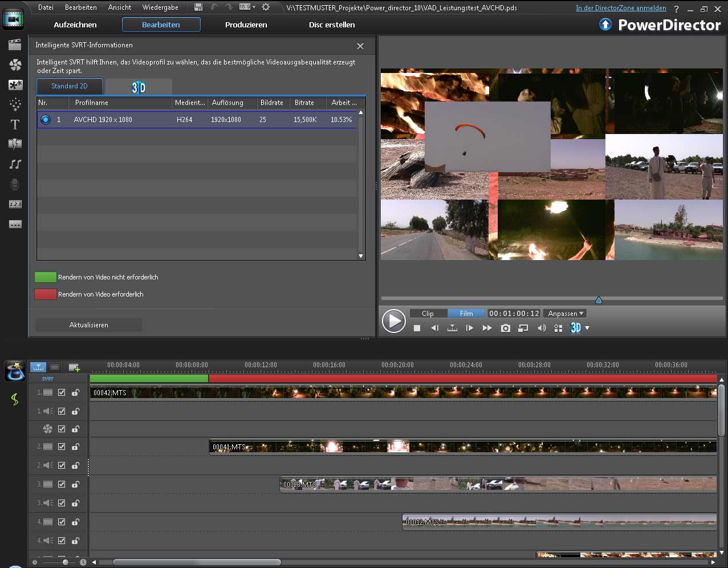The image size is (728, 568).
Task: Click the In der DirectorZone anmelden link
Action: [621, 8]
